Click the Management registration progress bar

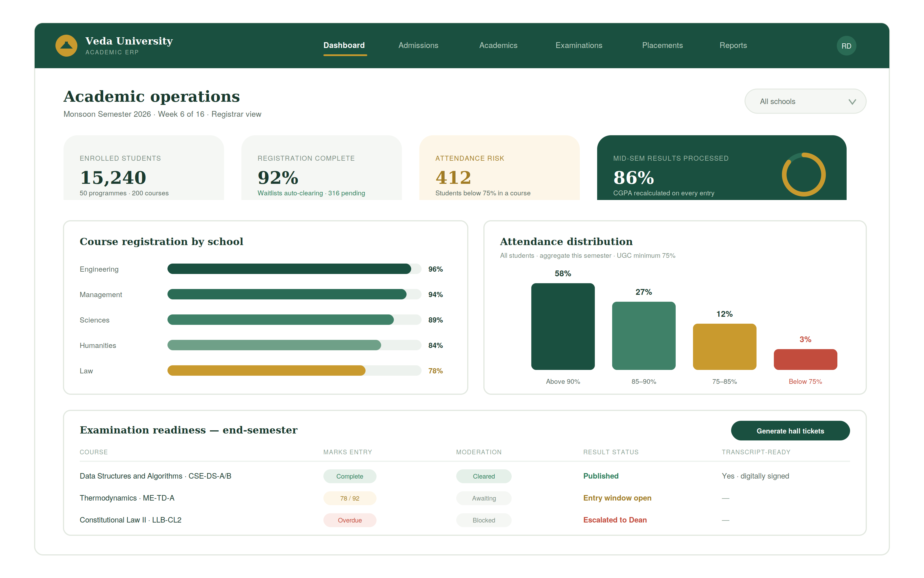(x=294, y=294)
